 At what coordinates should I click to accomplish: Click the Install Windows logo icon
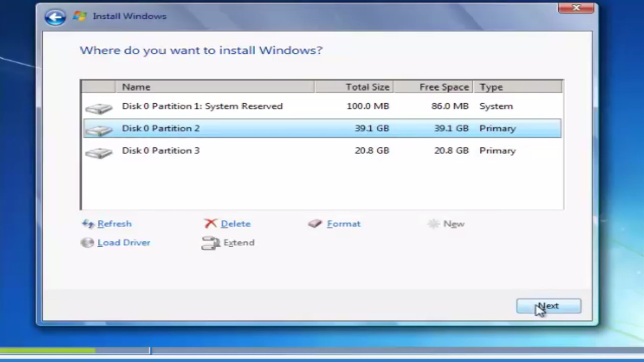pyautogui.click(x=79, y=16)
